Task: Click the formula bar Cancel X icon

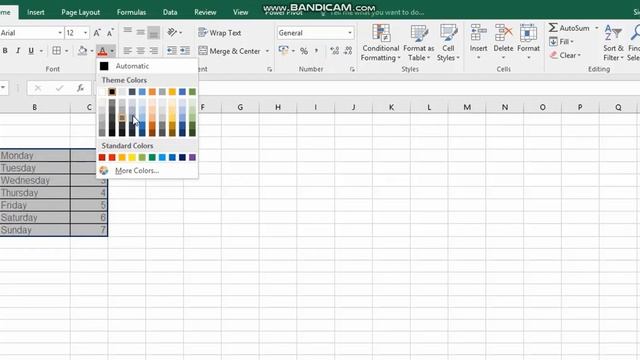Action: click(x=38, y=88)
